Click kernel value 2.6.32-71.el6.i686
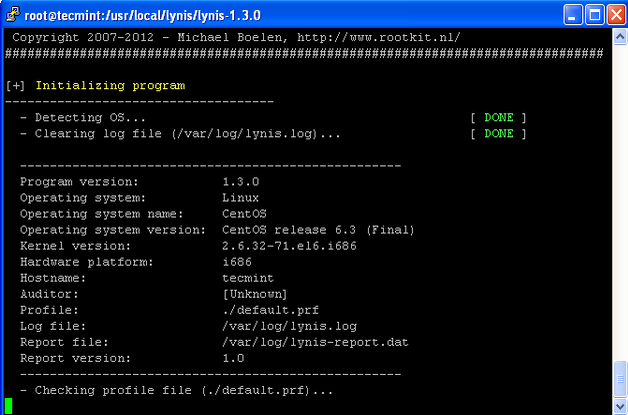 pyautogui.click(x=289, y=246)
